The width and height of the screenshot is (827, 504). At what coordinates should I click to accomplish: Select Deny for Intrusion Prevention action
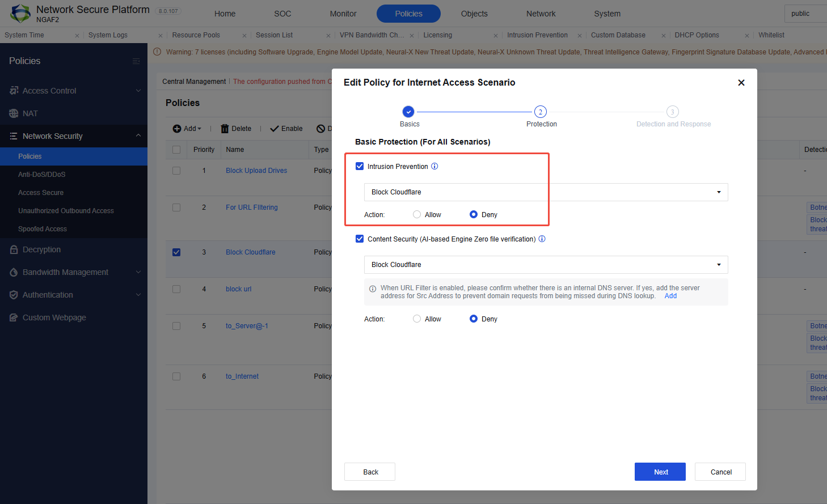coord(474,214)
